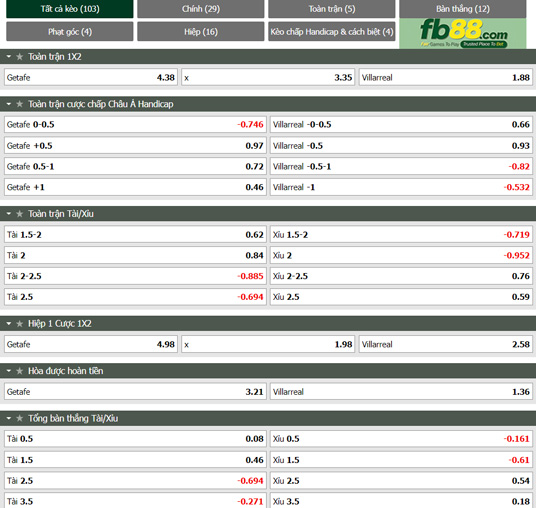Collapse the Toàn trận Tài/Xỉu section arrow

click(x=9, y=214)
